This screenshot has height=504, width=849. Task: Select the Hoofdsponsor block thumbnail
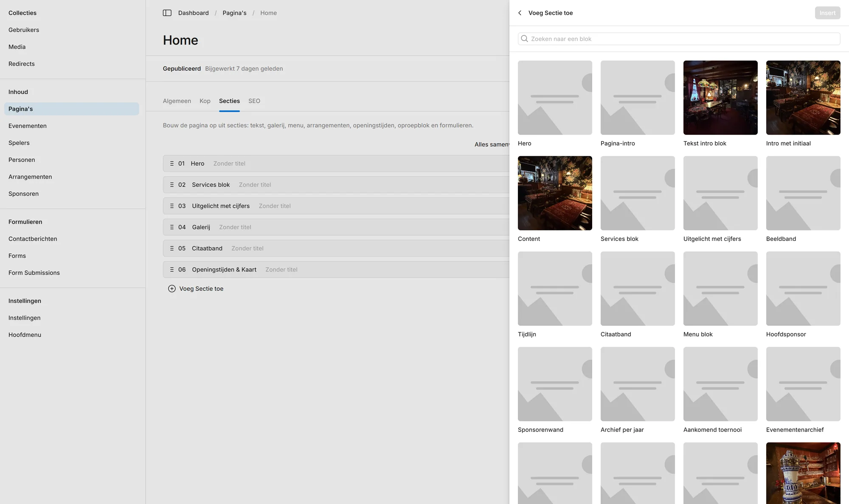pos(803,288)
